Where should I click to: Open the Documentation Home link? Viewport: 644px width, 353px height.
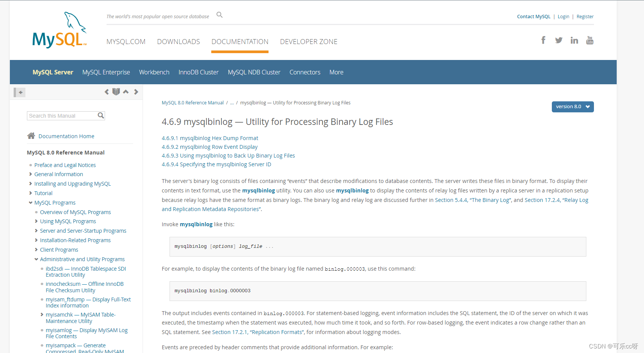pos(66,136)
